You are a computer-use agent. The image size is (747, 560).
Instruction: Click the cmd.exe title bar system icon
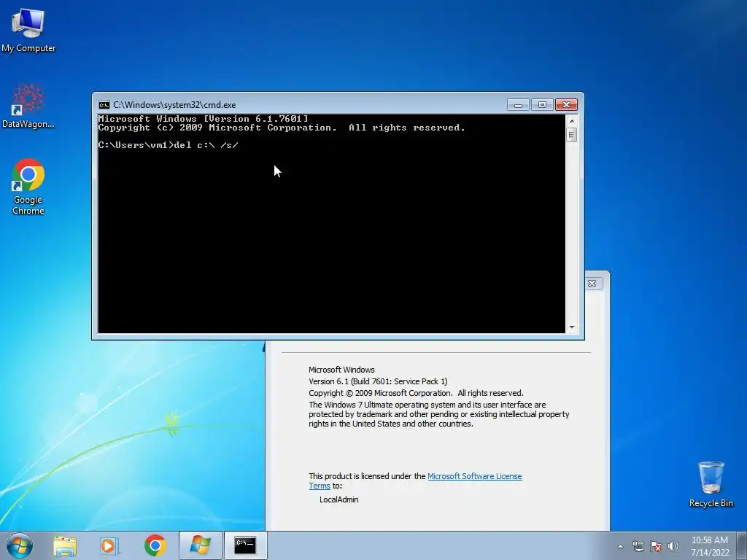(104, 105)
